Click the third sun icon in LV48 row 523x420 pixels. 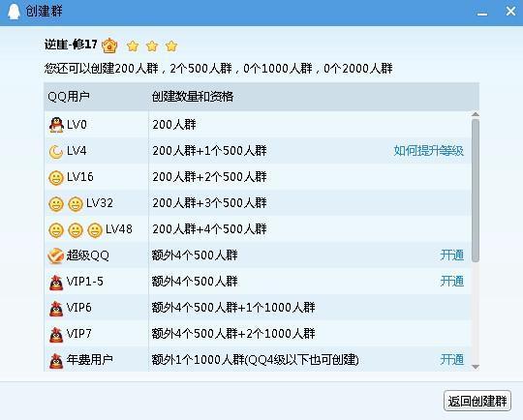tap(95, 230)
